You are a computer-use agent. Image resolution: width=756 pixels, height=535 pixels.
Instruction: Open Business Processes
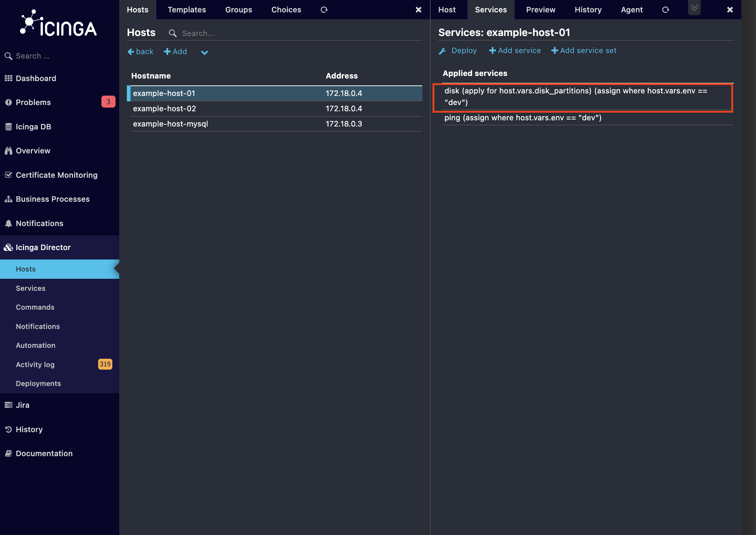pos(53,199)
